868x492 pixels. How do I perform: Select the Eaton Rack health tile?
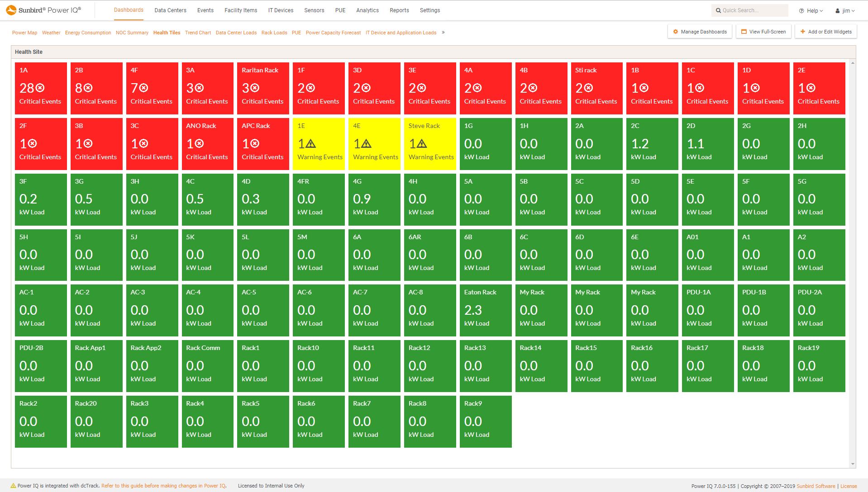(x=486, y=310)
